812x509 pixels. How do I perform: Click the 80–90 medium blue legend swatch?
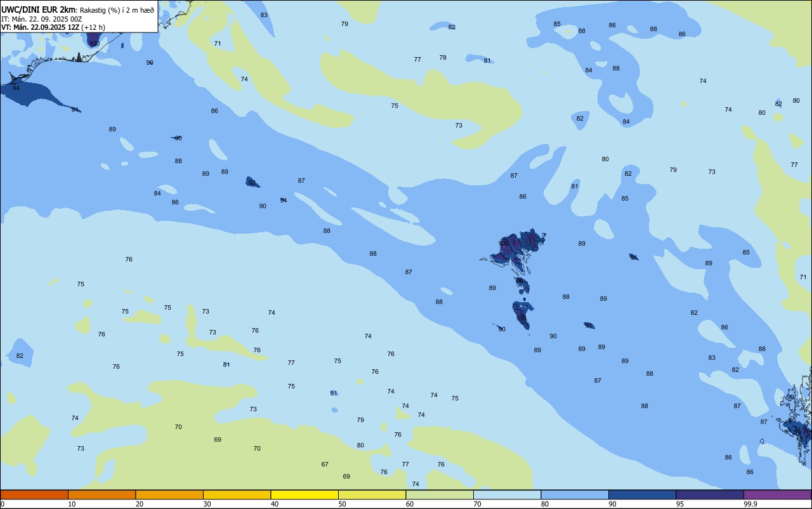click(575, 494)
